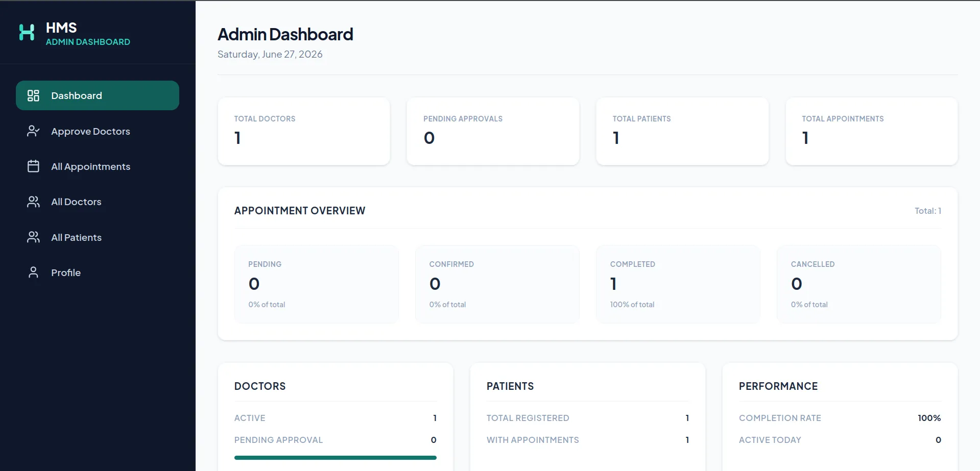Open the Dashboard menu item
This screenshot has width=980, height=471.
(x=98, y=95)
